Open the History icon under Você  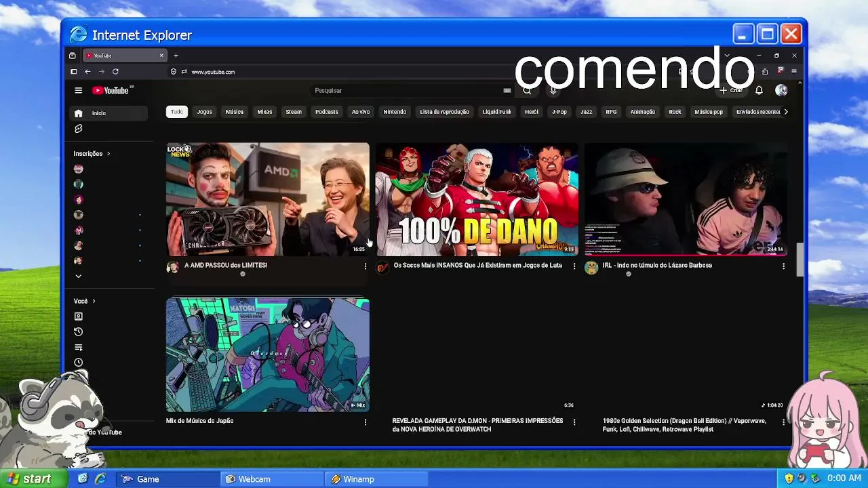(79, 332)
